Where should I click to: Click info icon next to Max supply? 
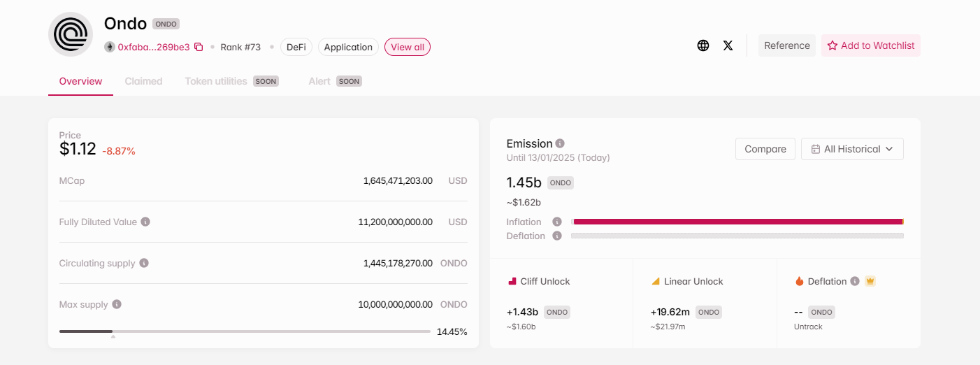click(x=117, y=304)
